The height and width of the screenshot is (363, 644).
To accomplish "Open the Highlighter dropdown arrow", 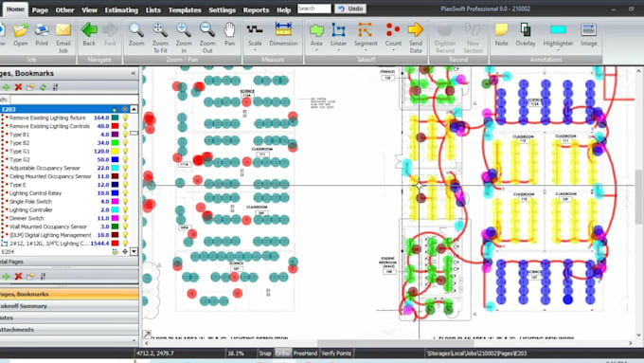I will [x=558, y=50].
